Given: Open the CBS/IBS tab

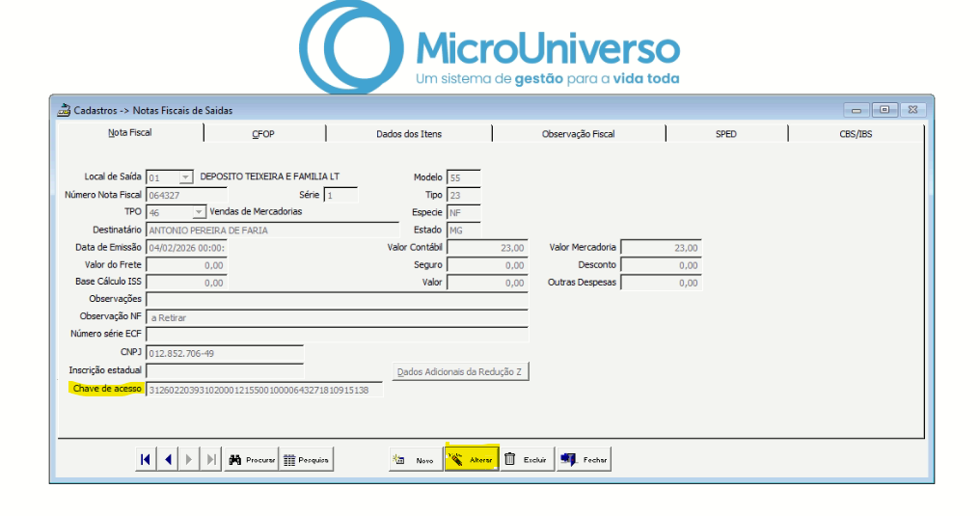Looking at the screenshot, I should pyautogui.click(x=856, y=134).
